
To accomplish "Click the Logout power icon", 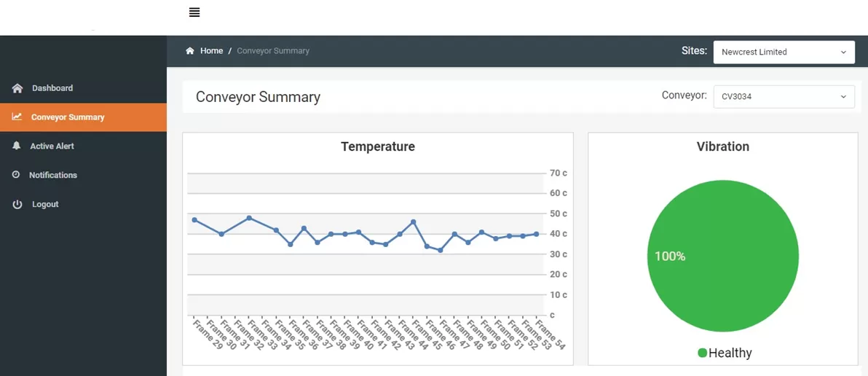I will pyautogui.click(x=17, y=205).
